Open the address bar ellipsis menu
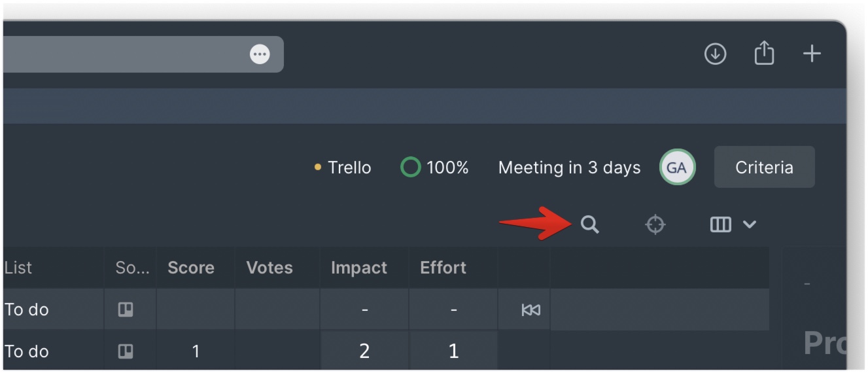 (260, 54)
